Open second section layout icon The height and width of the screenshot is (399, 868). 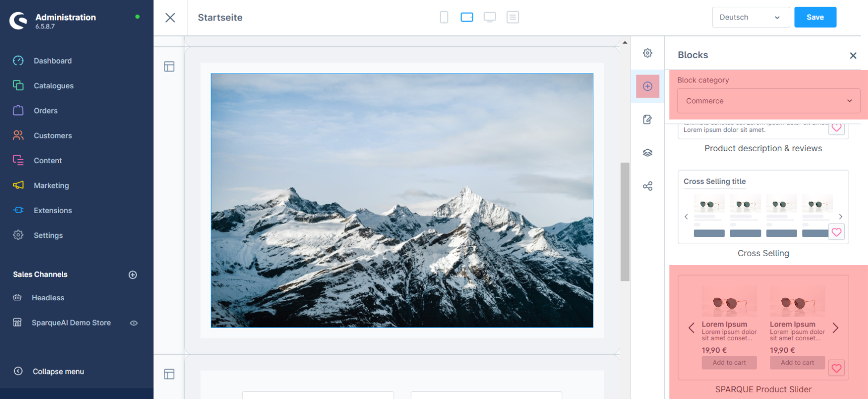click(169, 374)
